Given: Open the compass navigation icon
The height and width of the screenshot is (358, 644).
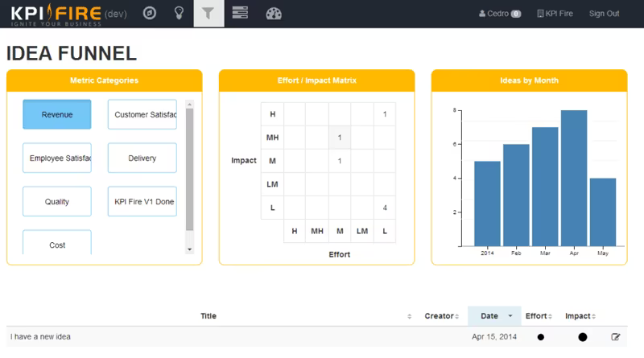Looking at the screenshot, I should [x=150, y=13].
